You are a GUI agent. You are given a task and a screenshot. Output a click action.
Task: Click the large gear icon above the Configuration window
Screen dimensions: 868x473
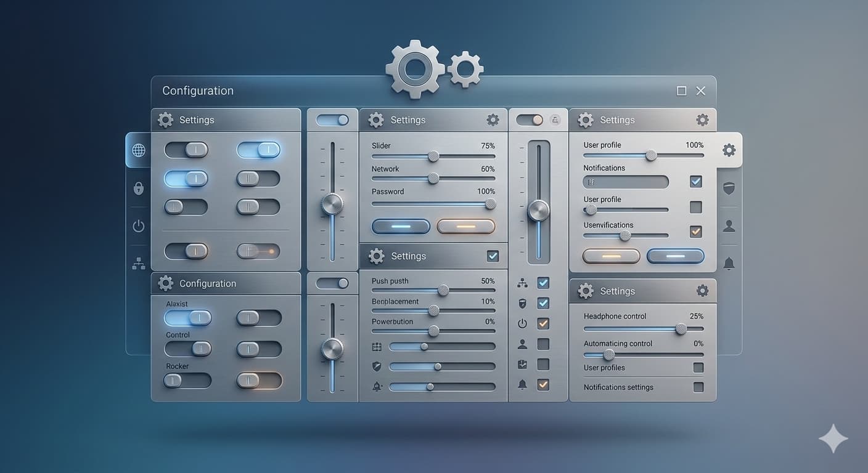(414, 68)
